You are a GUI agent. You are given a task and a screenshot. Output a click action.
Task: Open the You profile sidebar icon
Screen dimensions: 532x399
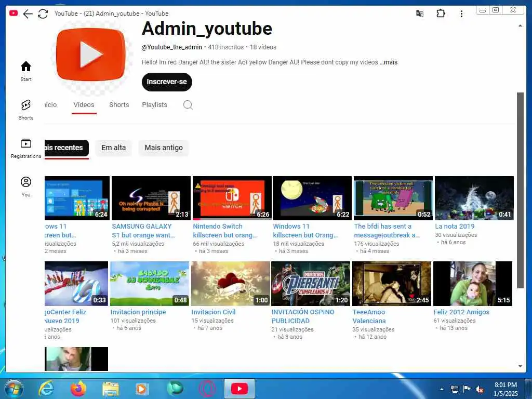click(26, 187)
